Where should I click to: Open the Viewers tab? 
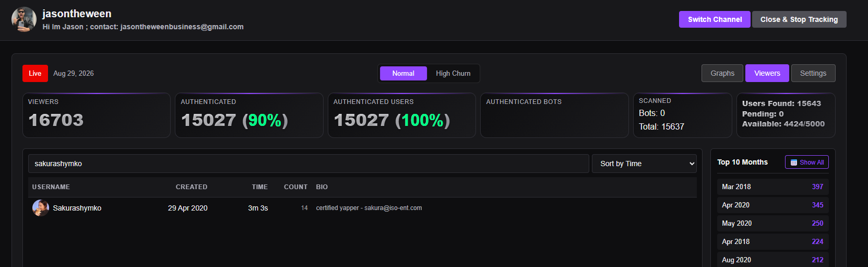(x=767, y=73)
